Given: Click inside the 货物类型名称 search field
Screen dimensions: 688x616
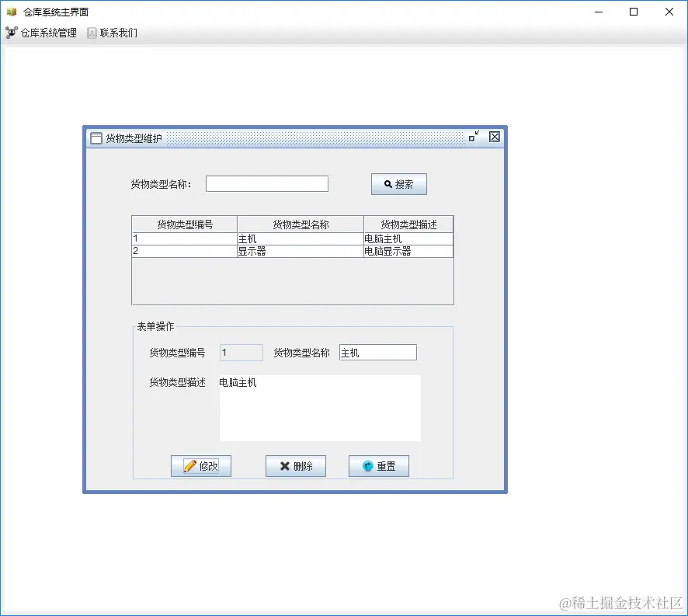Looking at the screenshot, I should point(266,183).
